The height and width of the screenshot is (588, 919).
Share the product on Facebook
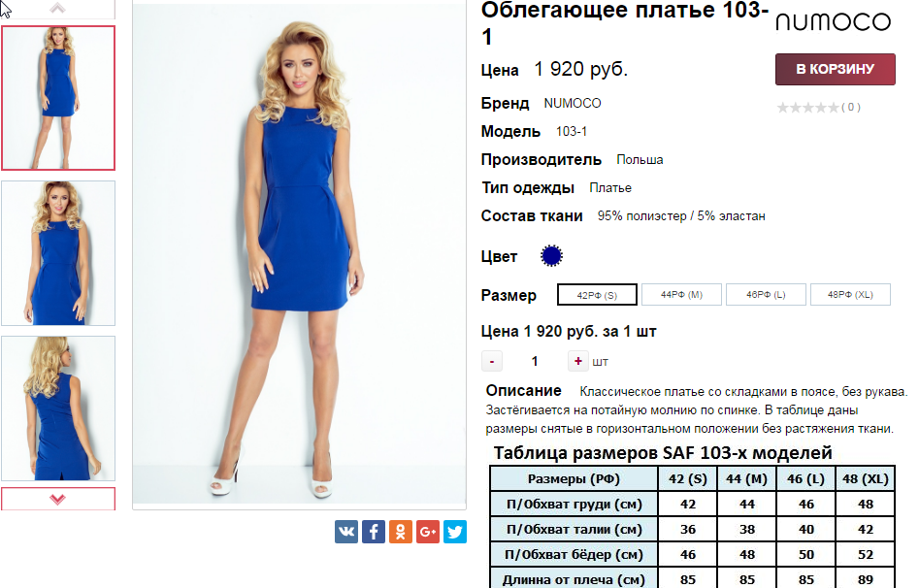click(374, 532)
